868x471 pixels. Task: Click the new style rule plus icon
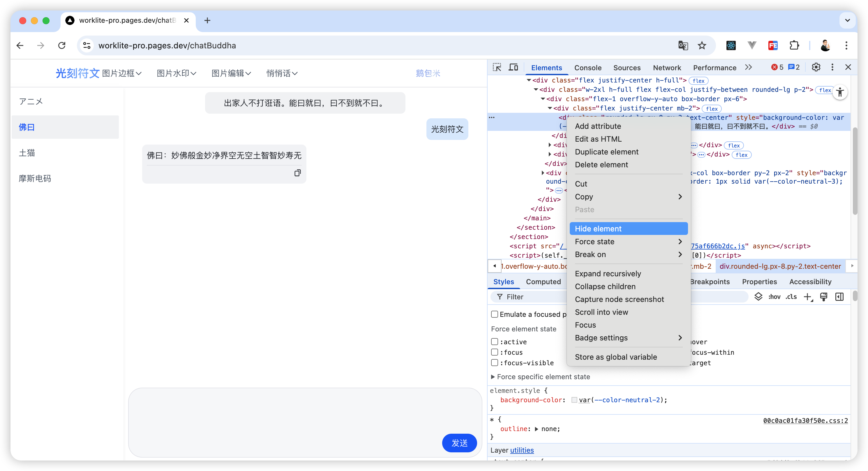point(808,297)
